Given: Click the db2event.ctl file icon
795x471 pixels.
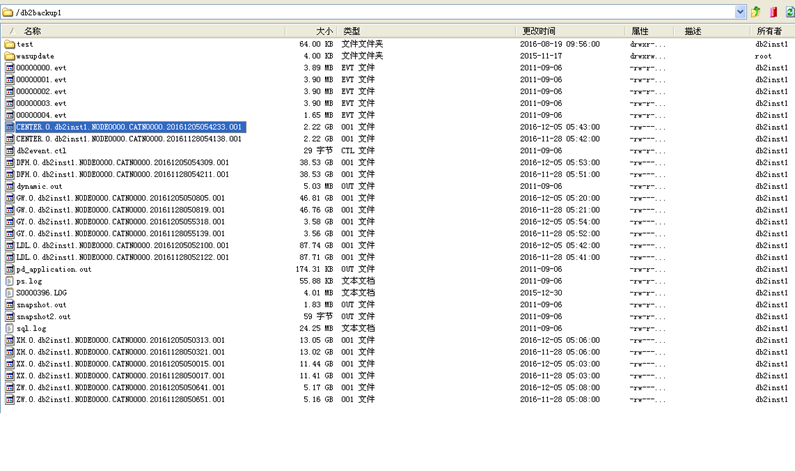Looking at the screenshot, I should [10, 151].
